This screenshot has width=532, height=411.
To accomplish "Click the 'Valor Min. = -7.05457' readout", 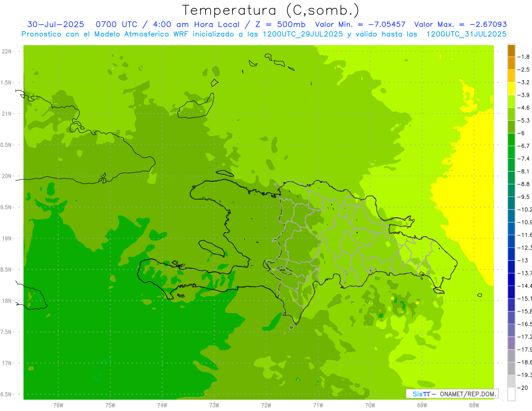I will point(360,24).
